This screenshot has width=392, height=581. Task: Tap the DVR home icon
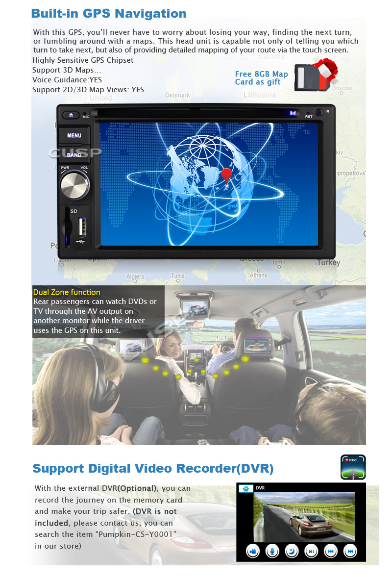(x=246, y=488)
